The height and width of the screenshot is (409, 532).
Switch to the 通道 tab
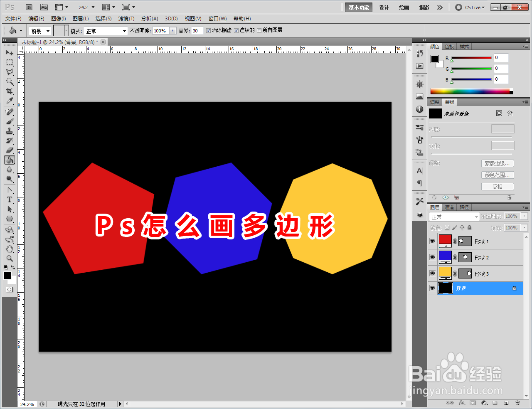[449, 207]
